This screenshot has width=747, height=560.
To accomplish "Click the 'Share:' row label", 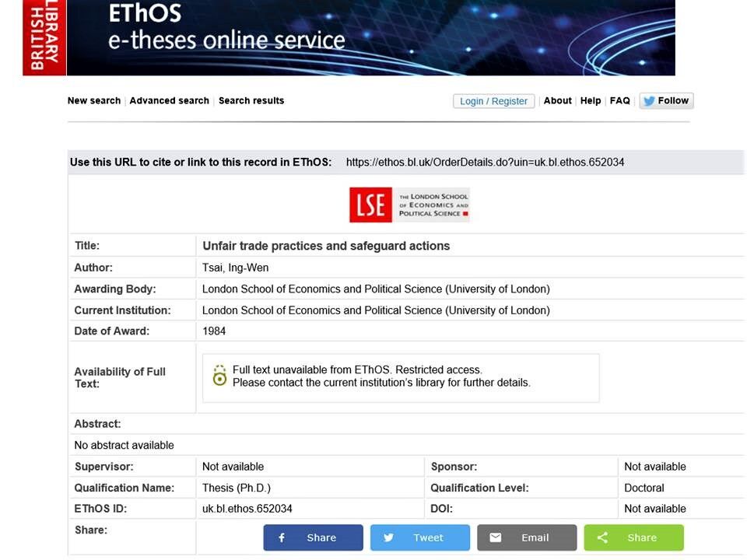I will click(x=91, y=530).
